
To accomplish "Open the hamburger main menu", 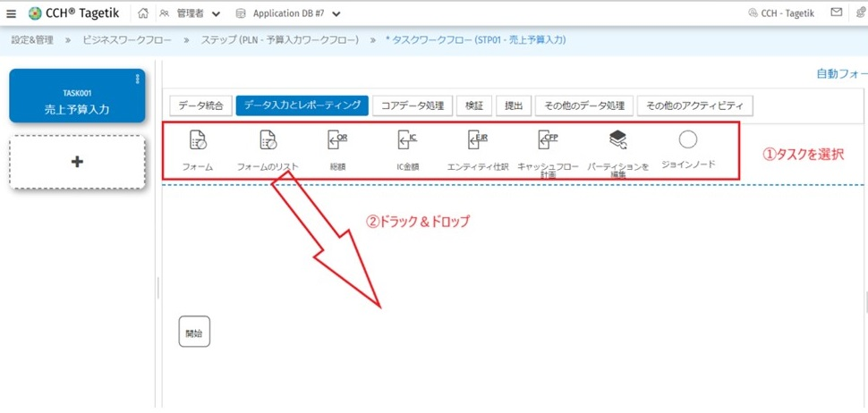I will 11,13.
